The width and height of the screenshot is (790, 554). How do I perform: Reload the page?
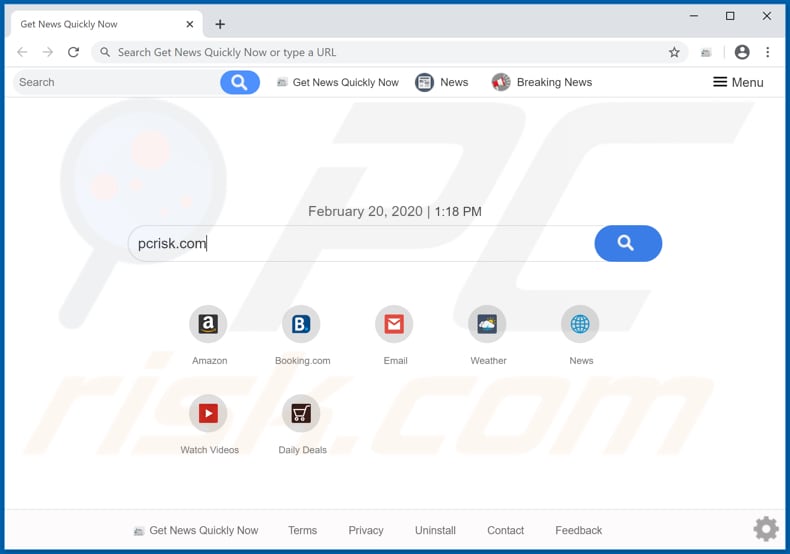(x=74, y=52)
